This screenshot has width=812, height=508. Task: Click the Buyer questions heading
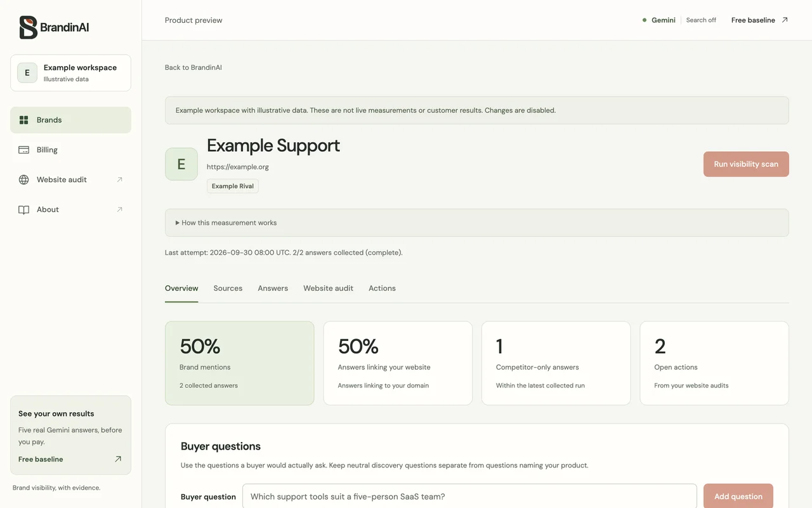(221, 446)
